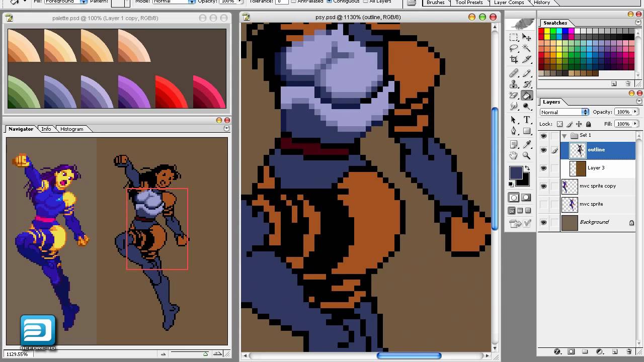Click Navigator zoom out small mountains button
This screenshot has width=644, height=362.
(163, 354)
